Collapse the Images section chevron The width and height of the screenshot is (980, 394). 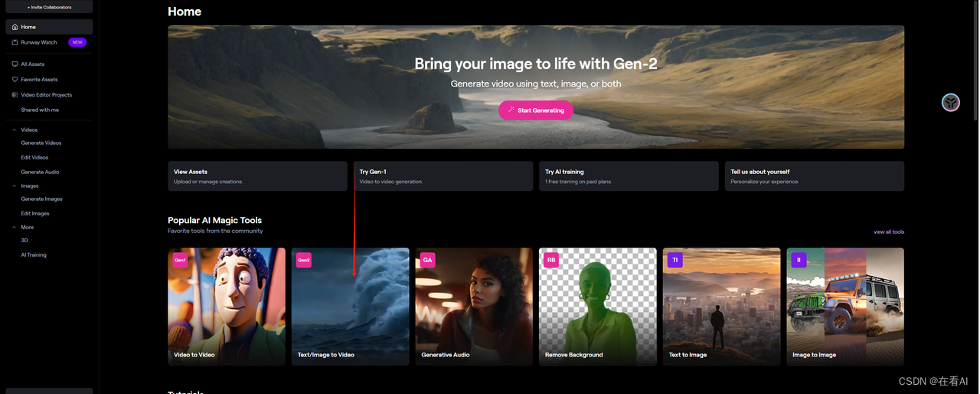pos(15,186)
